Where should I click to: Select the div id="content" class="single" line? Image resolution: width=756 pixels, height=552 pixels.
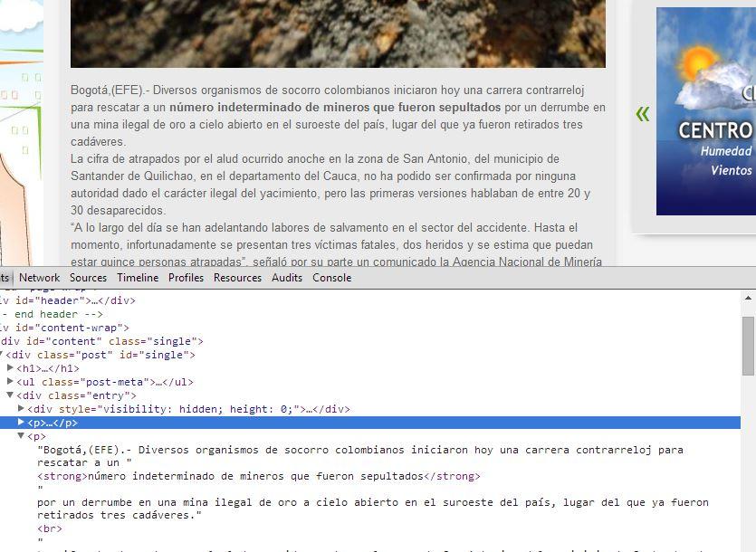[x=101, y=341]
